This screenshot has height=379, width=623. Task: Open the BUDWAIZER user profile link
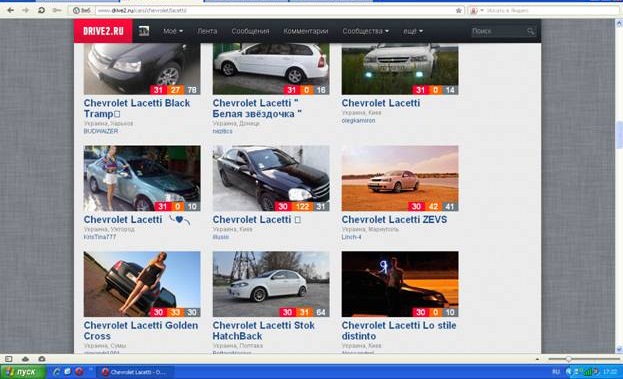(x=101, y=131)
